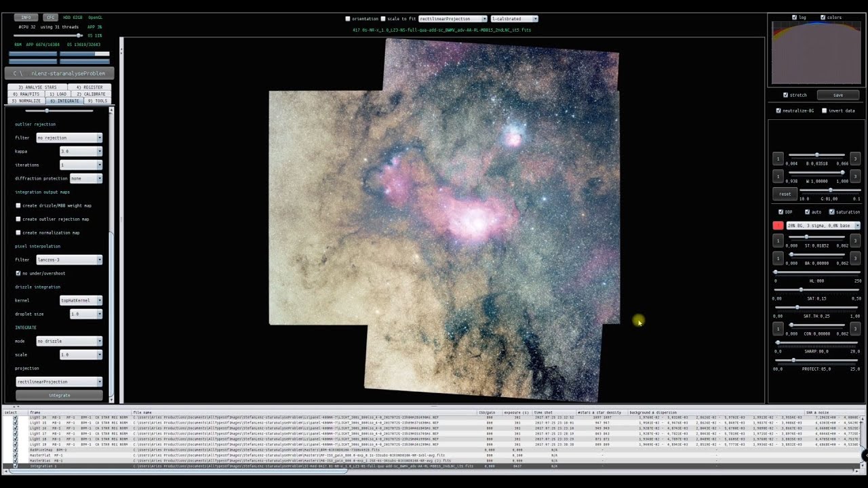Open the DDP preset dropdown
868x488 pixels.
point(823,225)
